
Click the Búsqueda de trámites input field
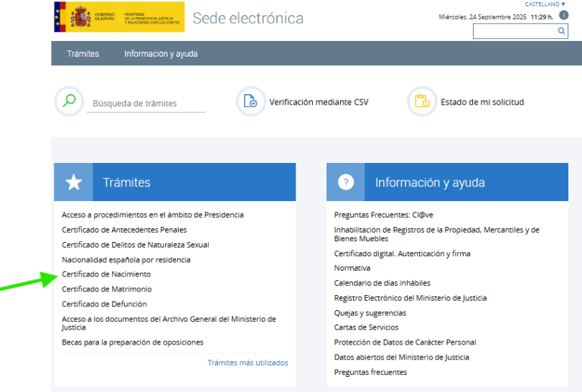point(147,103)
